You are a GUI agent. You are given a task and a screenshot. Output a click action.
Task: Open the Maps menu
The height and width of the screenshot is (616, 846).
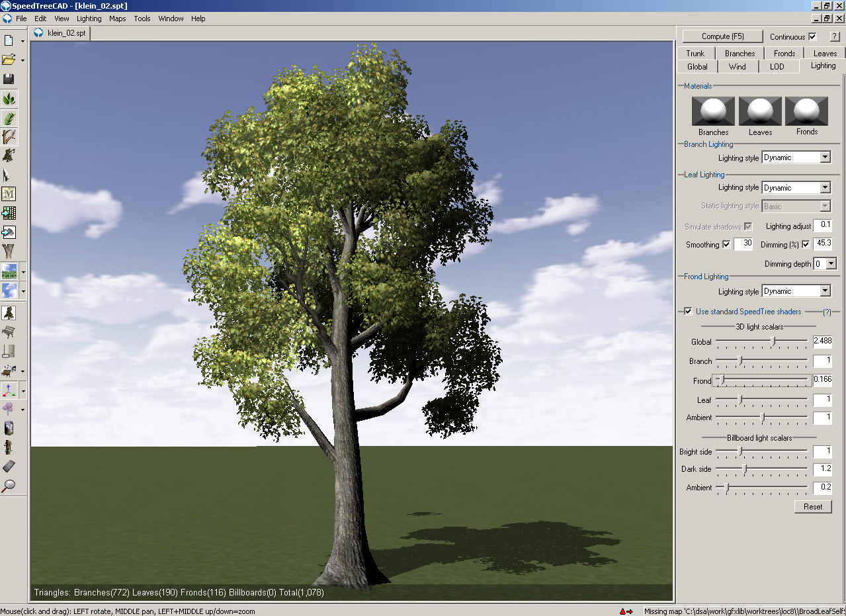tap(118, 19)
